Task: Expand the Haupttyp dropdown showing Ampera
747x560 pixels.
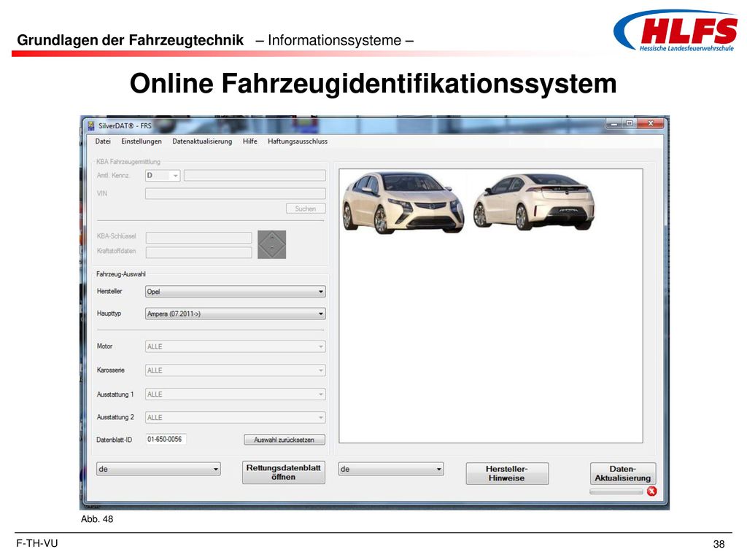Action: click(x=236, y=314)
